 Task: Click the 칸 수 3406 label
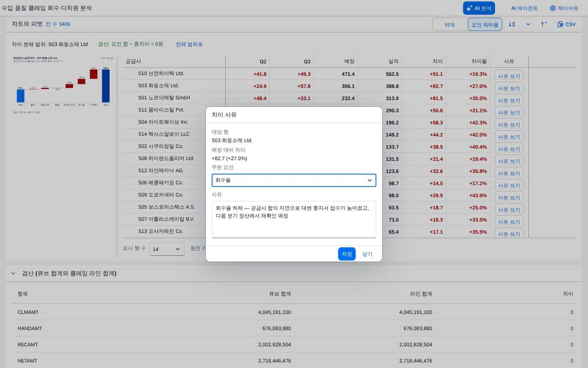point(58,24)
